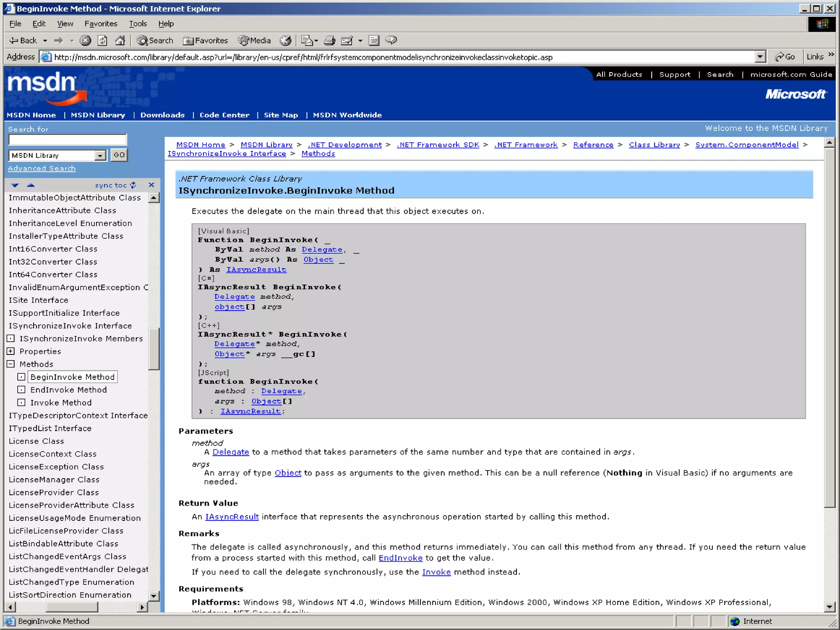Open the Favorites menu
Image resolution: width=840 pixels, height=630 pixels.
101,24
